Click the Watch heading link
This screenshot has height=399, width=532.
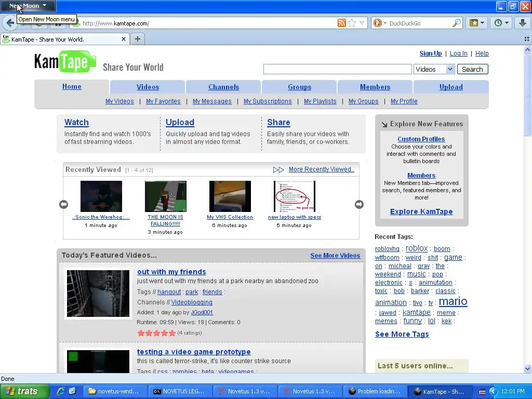77,122
